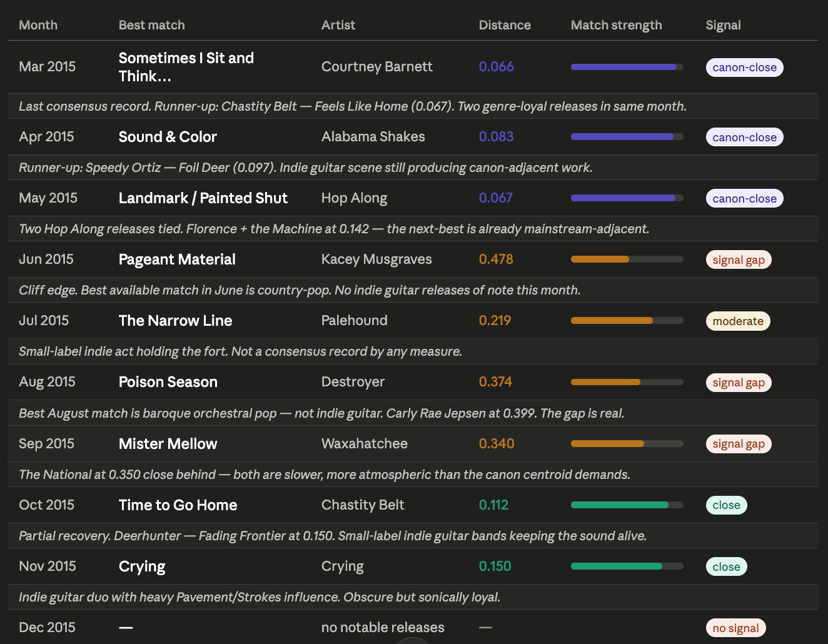Click the Time to Go Home title

click(x=178, y=505)
